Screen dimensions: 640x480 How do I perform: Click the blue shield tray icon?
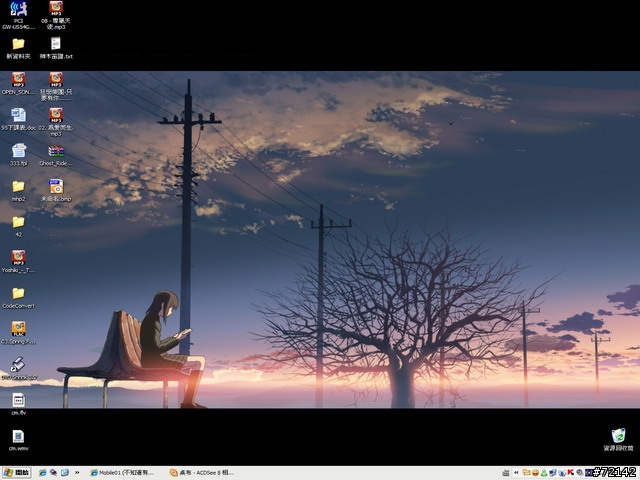pos(562,473)
